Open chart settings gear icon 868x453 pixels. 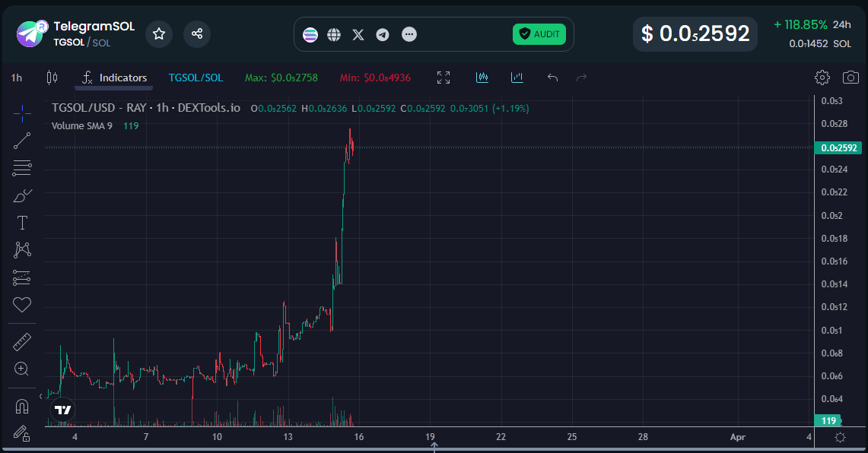pyautogui.click(x=822, y=78)
